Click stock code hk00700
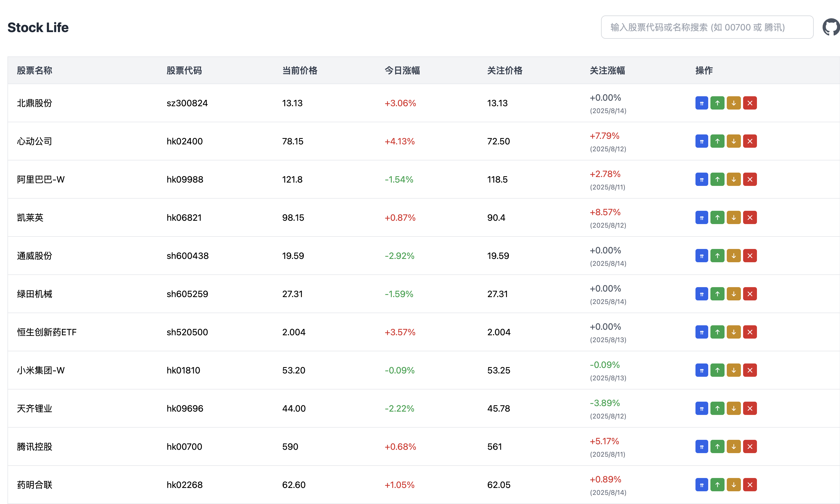The image size is (840, 504). tap(184, 447)
